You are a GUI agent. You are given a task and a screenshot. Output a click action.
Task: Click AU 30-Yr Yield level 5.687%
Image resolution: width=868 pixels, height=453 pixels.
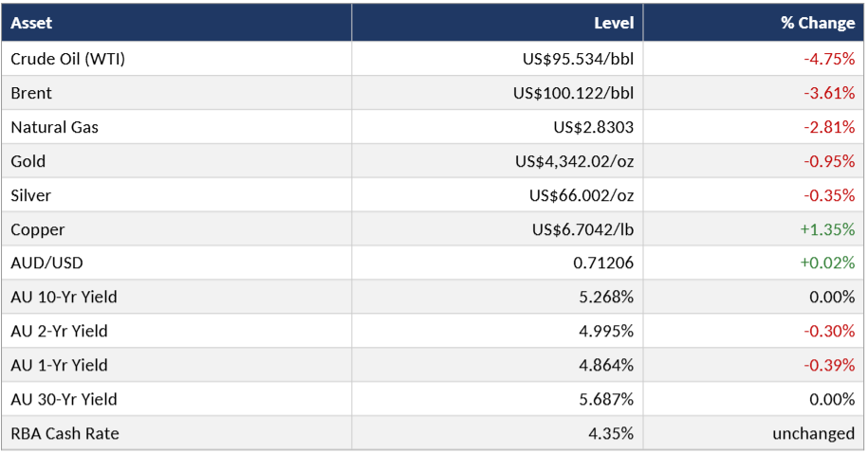coord(606,399)
